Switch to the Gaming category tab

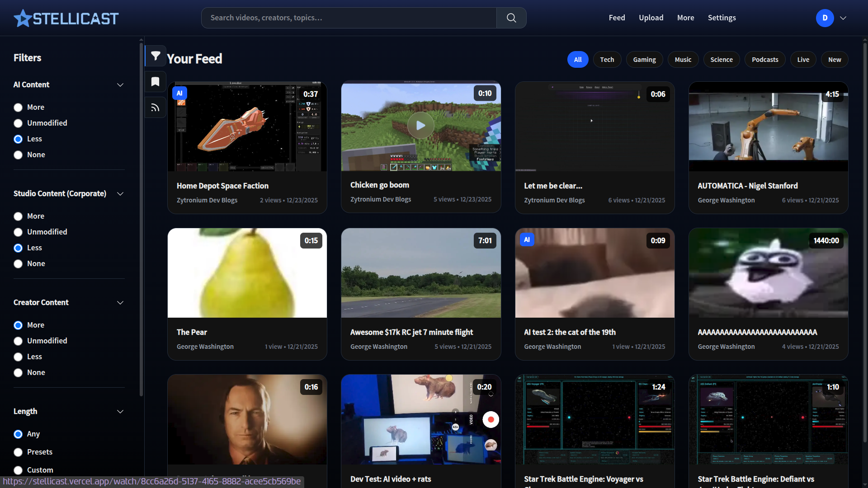[x=644, y=60]
